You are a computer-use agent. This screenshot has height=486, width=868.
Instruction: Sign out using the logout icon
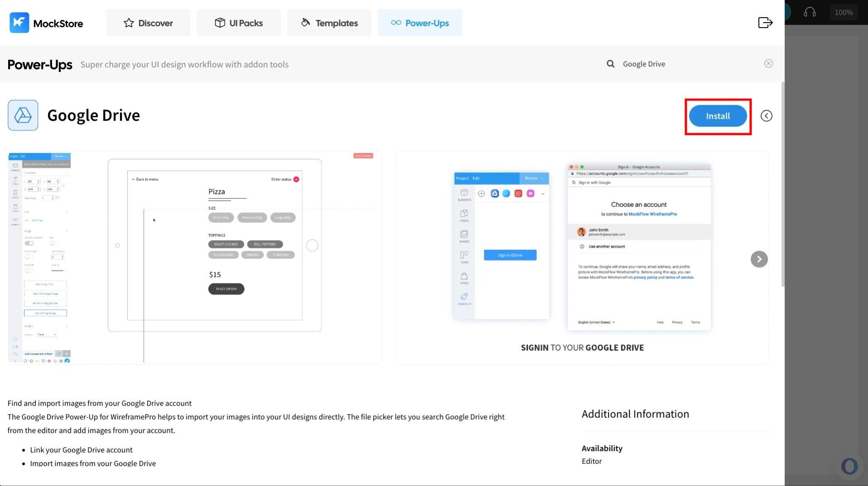(765, 22)
